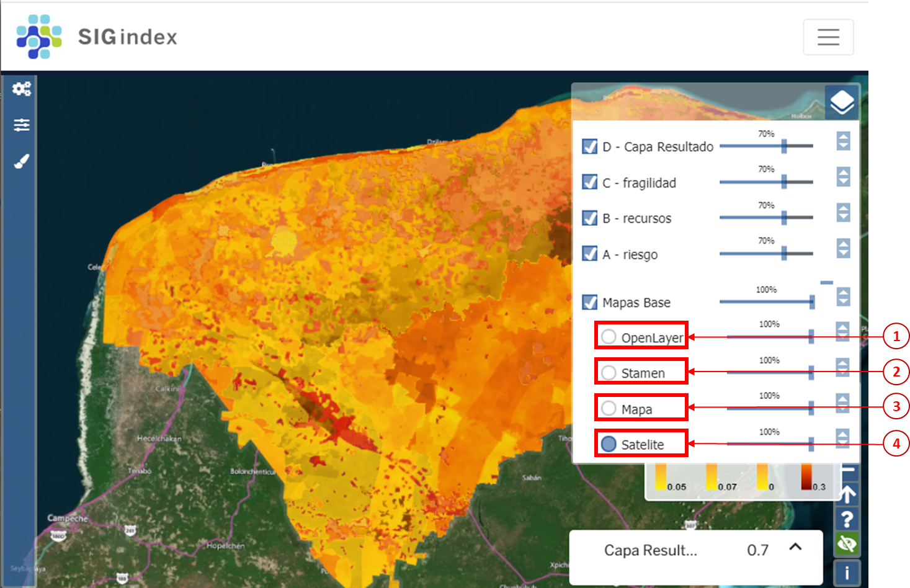
Task: Adjust Mapas Base opacity slider
Action: (767, 302)
